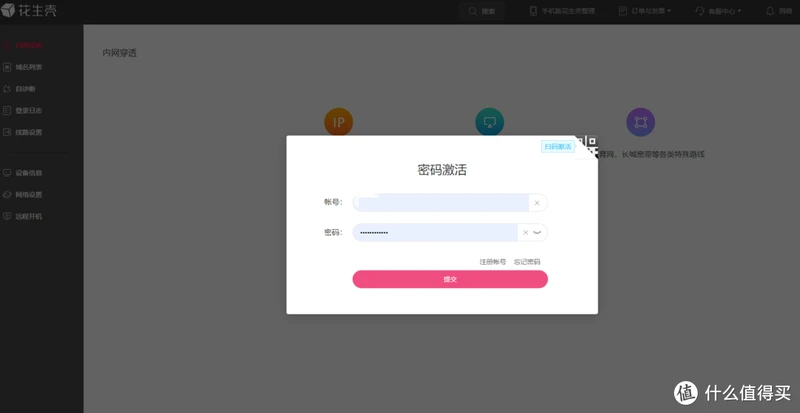800x413 pixels.
Task: Open 登录日志 in the sidebar
Action: point(23,110)
